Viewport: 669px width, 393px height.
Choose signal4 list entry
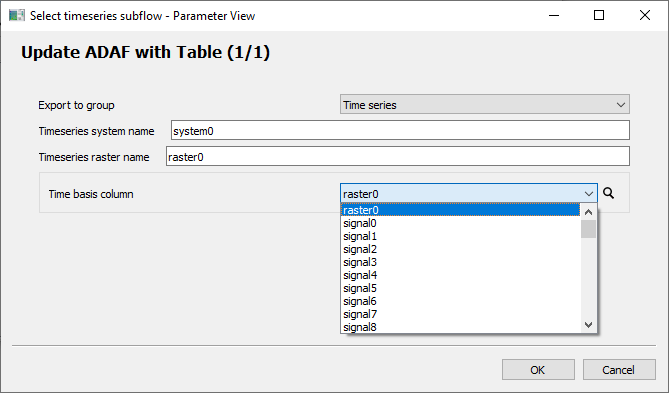460,275
